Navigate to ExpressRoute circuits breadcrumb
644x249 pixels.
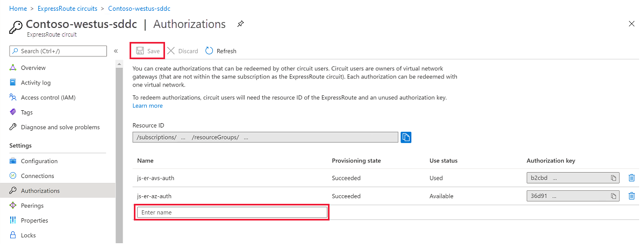point(67,9)
